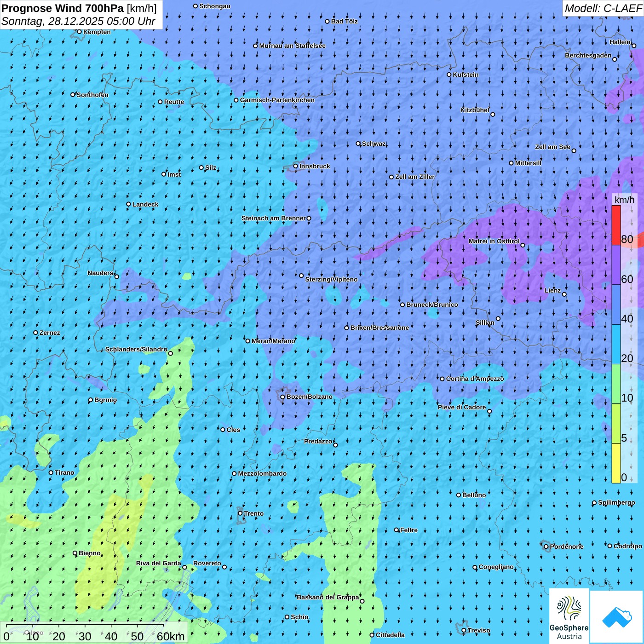Click the Bozen/Bolzano city label
This screenshot has height=644, width=644.
click(309, 397)
